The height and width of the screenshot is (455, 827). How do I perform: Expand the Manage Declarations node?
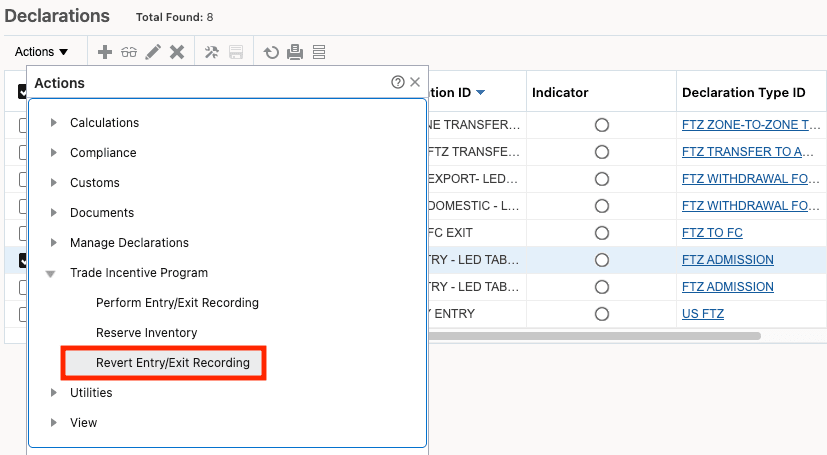(x=53, y=243)
